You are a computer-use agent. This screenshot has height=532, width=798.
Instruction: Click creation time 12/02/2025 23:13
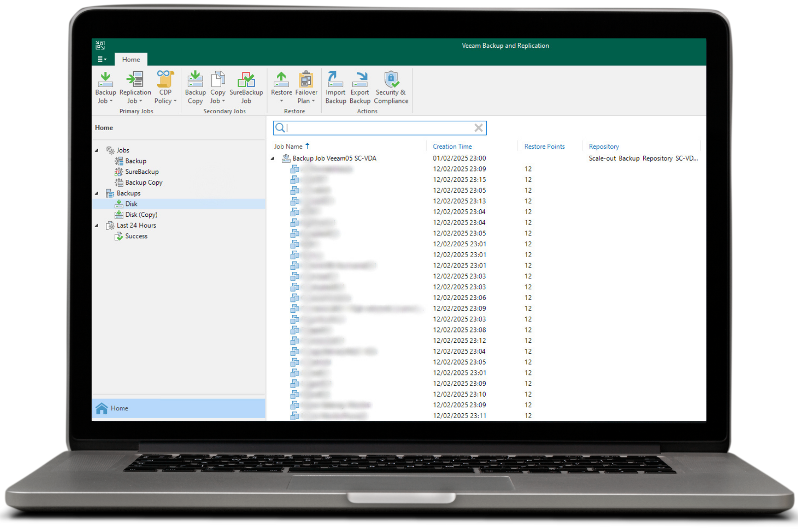click(459, 201)
